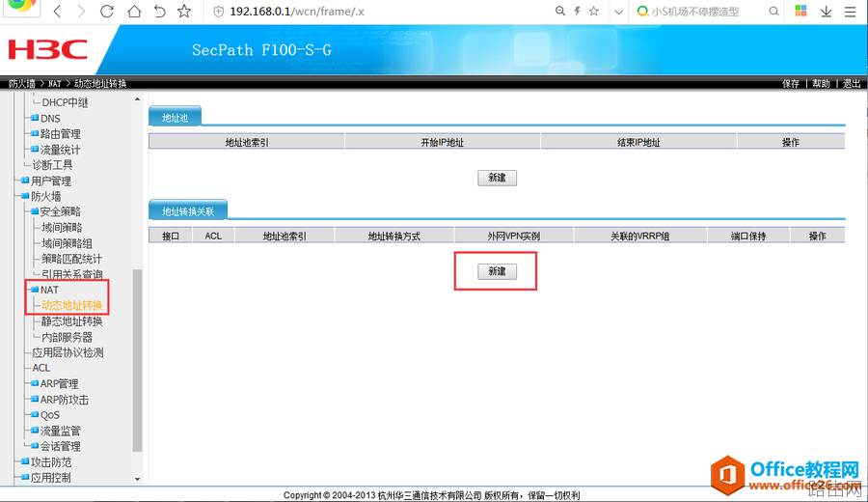Select the 地址转换关联 tab
Viewport: 868px width, 502px height.
188,210
